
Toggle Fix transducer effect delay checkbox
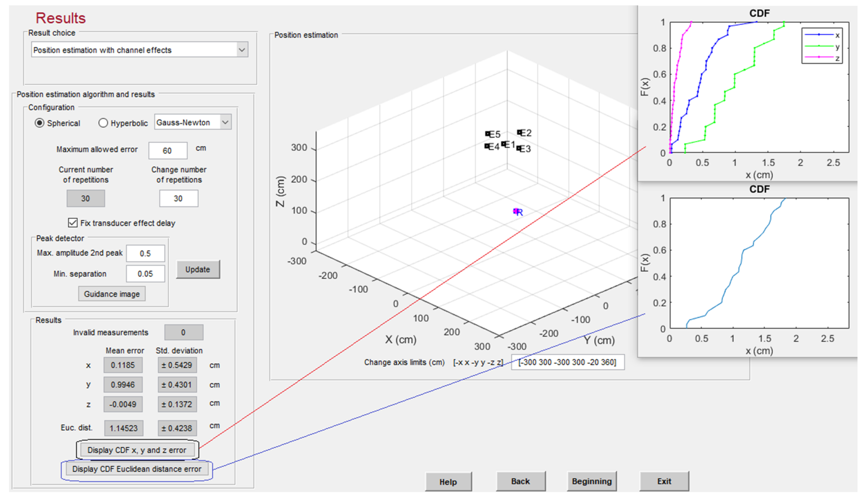pyautogui.click(x=73, y=223)
